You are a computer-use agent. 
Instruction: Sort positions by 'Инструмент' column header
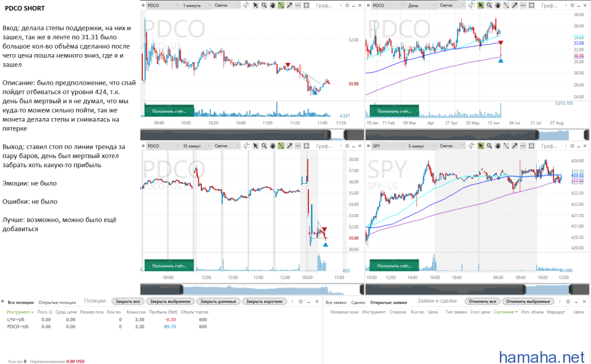coord(20,312)
